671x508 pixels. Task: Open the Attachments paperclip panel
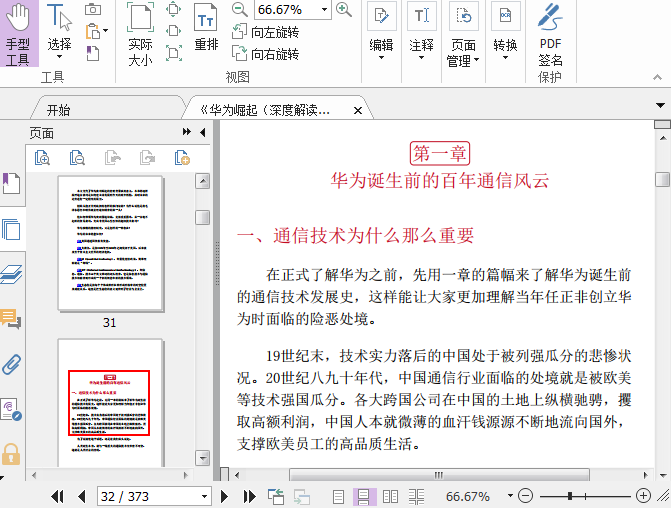pos(11,365)
